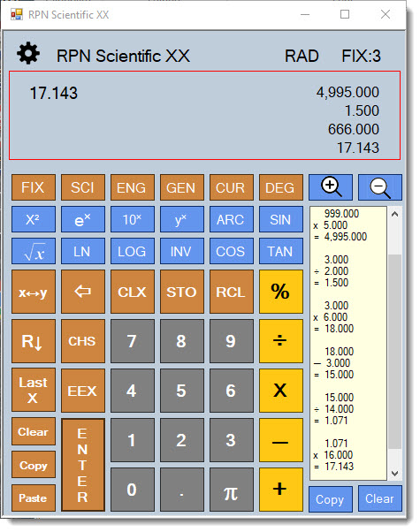Click the RPN Scientific XX title bar icon

coord(17,15)
